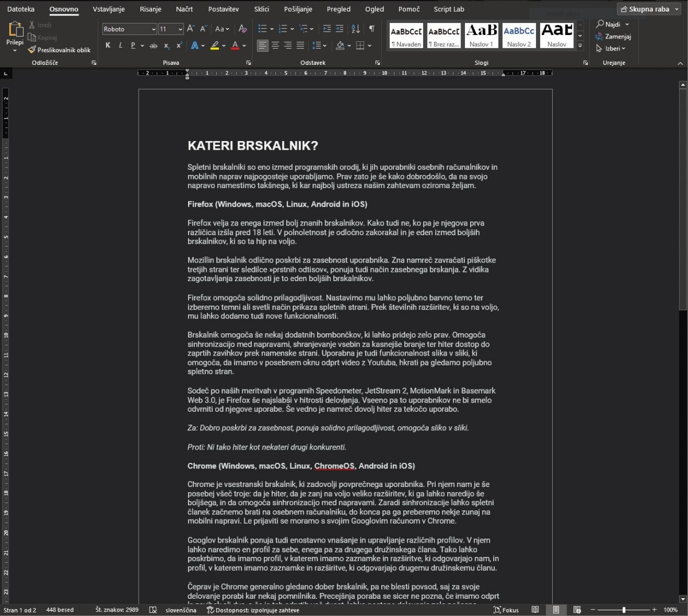Apply the Naslov 2 style

(519, 36)
